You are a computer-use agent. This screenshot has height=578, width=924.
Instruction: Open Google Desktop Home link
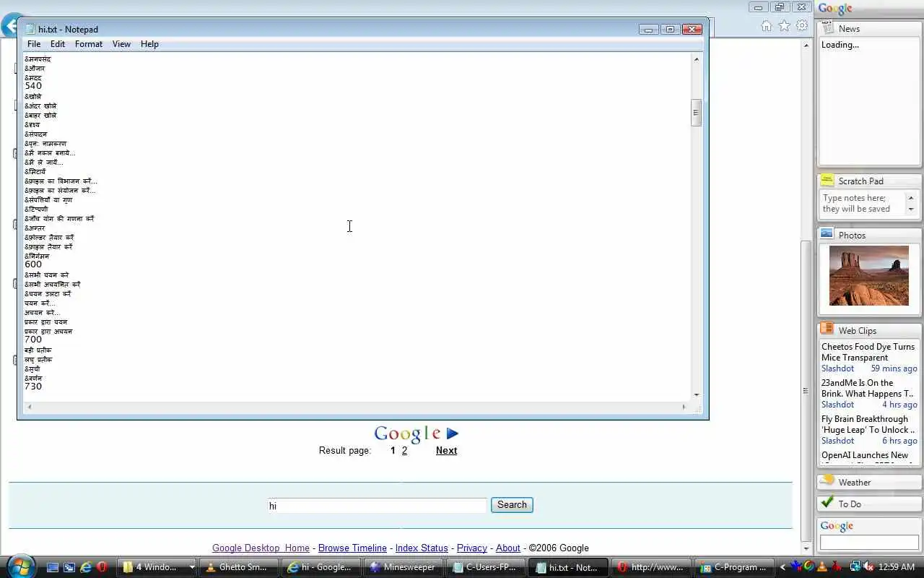point(261,548)
